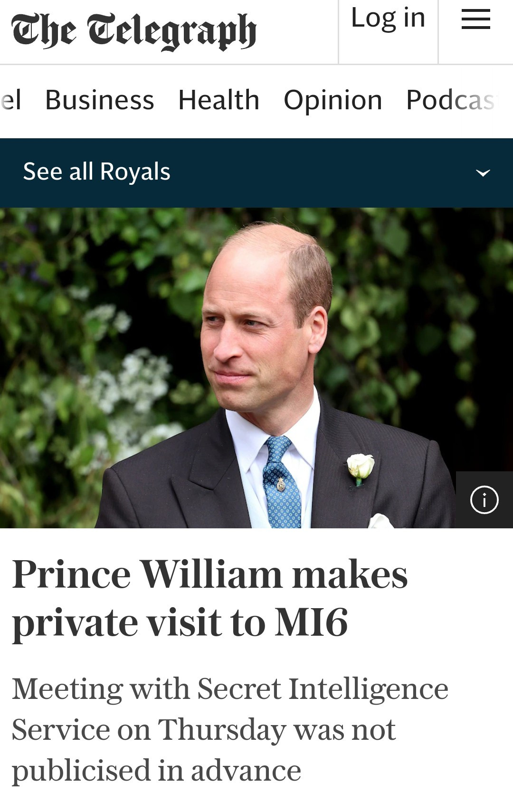The height and width of the screenshot is (812, 513).
Task: Expand the Royals section chevron
Action: [x=483, y=173]
